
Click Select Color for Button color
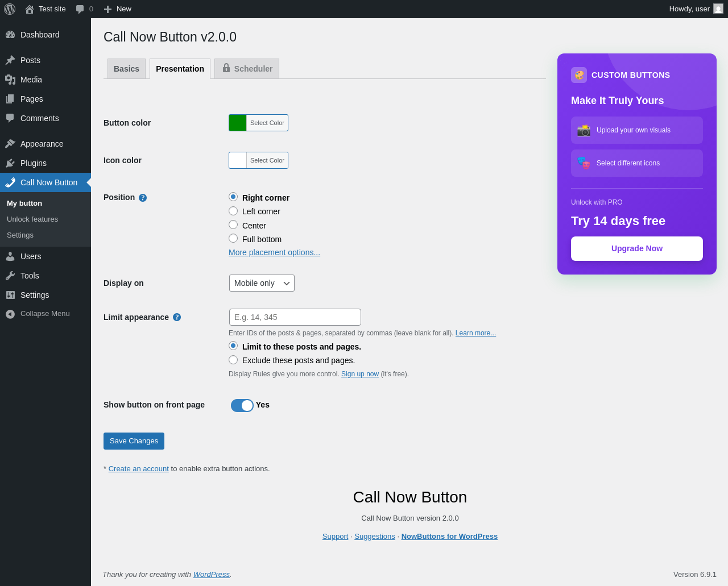[267, 123]
